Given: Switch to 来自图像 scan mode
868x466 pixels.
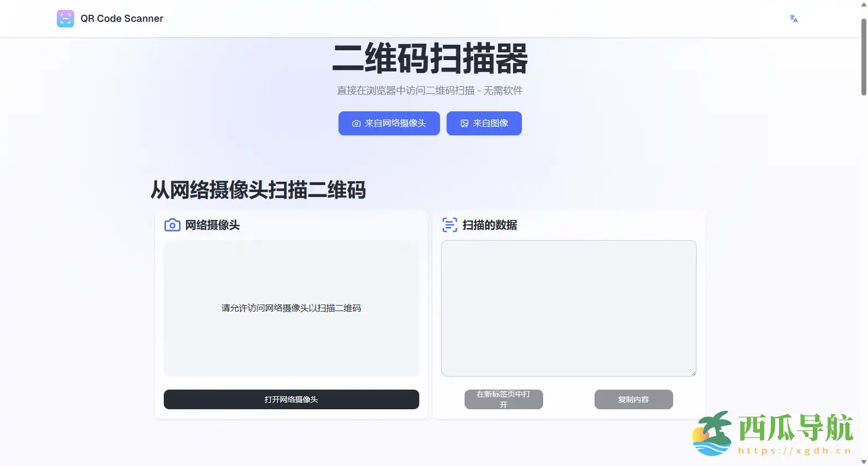Looking at the screenshot, I should pos(484,123).
